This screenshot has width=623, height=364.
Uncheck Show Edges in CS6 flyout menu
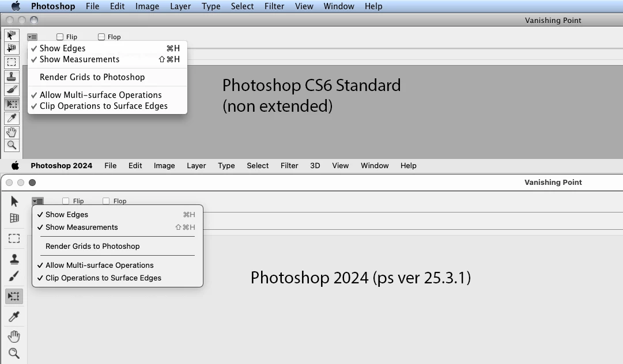coord(107,48)
